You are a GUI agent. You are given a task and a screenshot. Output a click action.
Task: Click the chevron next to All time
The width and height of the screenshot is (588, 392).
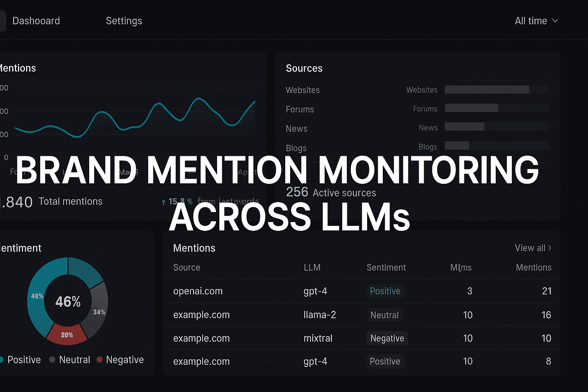tap(555, 21)
